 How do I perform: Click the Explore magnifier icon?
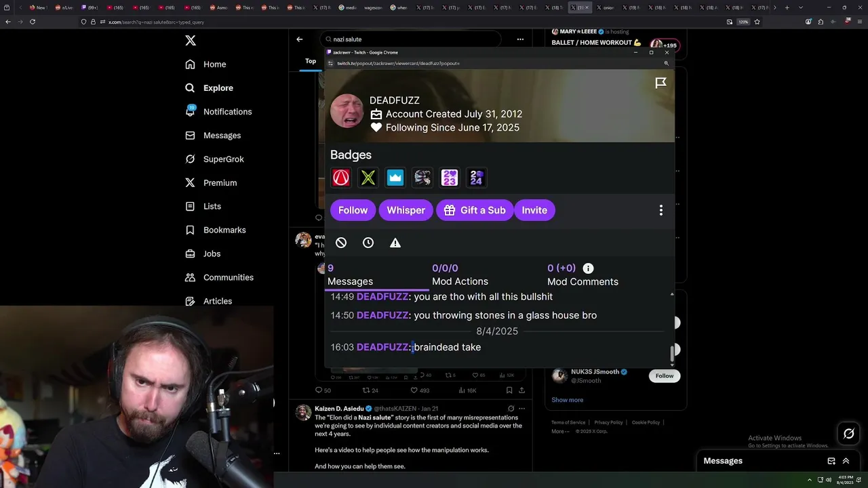(191, 88)
